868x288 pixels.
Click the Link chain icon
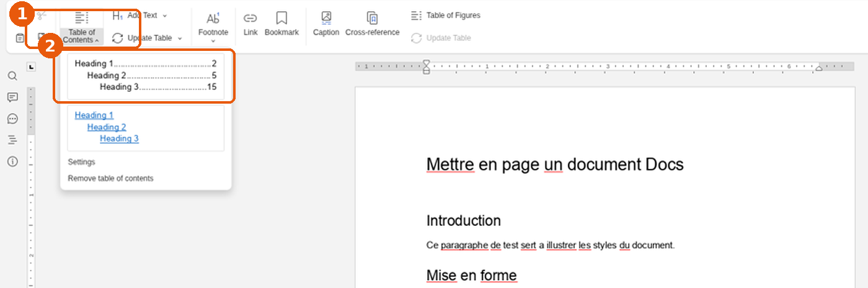[x=250, y=24]
